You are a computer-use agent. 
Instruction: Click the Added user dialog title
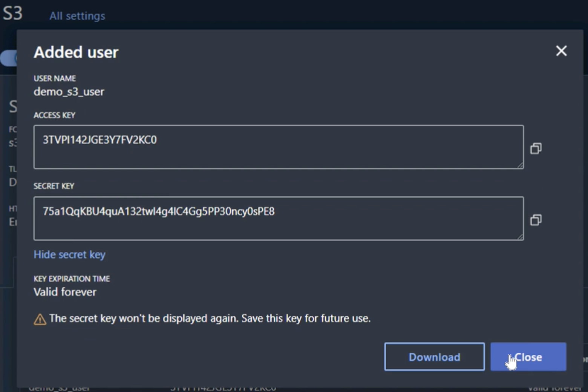click(x=76, y=52)
